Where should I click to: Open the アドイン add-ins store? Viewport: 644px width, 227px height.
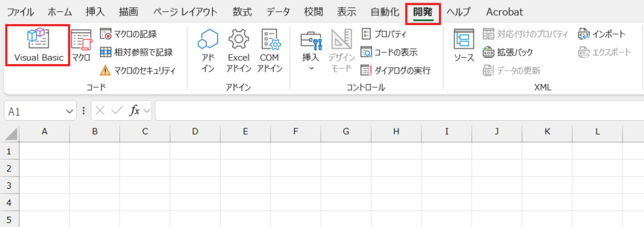pyautogui.click(x=208, y=50)
